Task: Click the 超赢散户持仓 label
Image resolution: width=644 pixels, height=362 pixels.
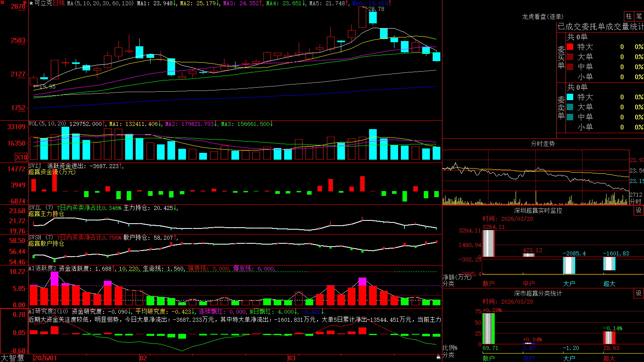Action: (46, 244)
